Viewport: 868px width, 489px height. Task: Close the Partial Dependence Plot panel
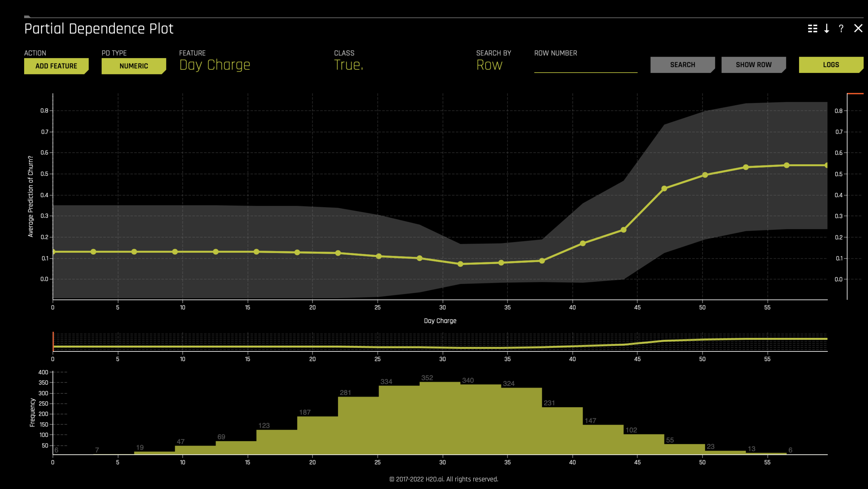858,28
